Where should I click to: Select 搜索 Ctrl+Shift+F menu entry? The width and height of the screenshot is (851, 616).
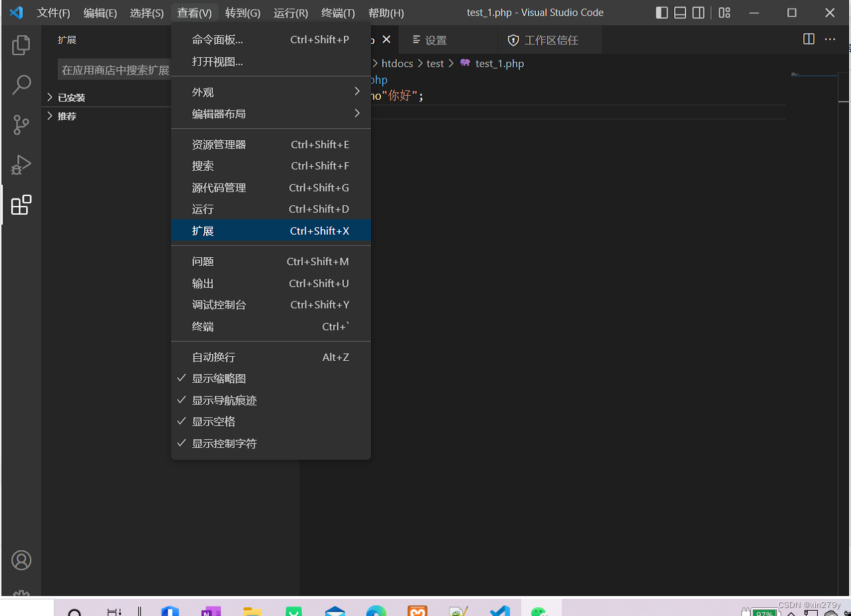271,166
